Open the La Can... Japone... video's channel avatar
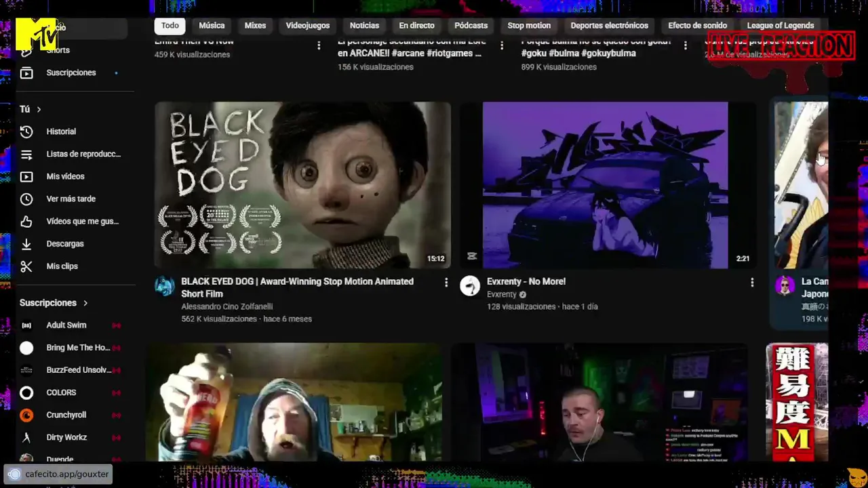This screenshot has height=488, width=868. (785, 285)
